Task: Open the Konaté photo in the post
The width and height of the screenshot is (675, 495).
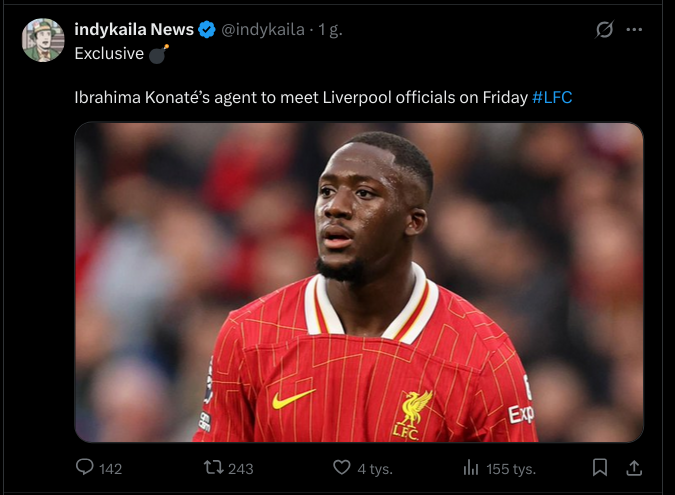Action: pos(358,282)
